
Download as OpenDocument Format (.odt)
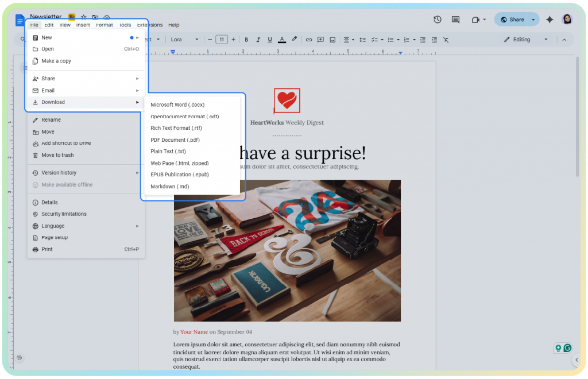coord(192,117)
